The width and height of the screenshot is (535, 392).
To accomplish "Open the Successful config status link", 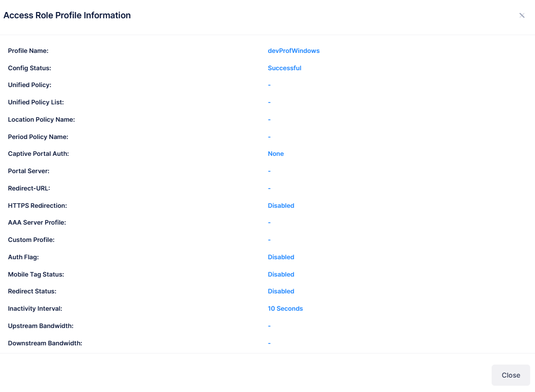I will pyautogui.click(x=285, y=68).
